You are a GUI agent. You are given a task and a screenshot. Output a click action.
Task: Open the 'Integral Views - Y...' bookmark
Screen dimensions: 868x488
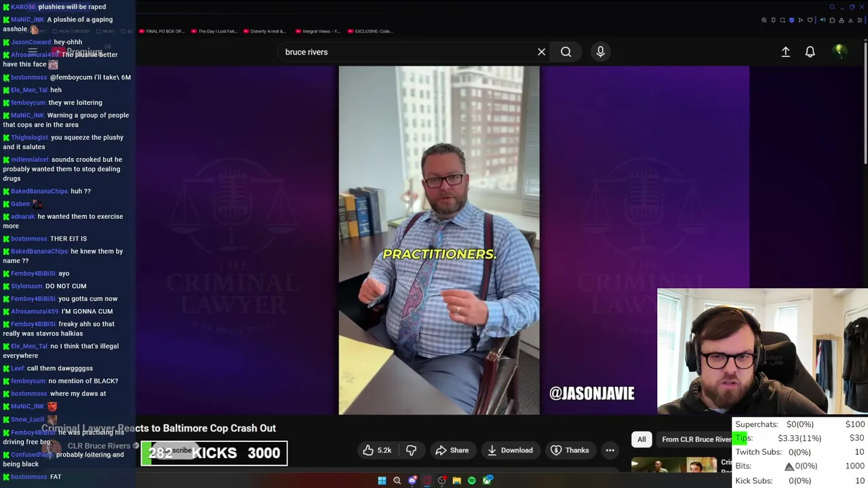tap(318, 31)
